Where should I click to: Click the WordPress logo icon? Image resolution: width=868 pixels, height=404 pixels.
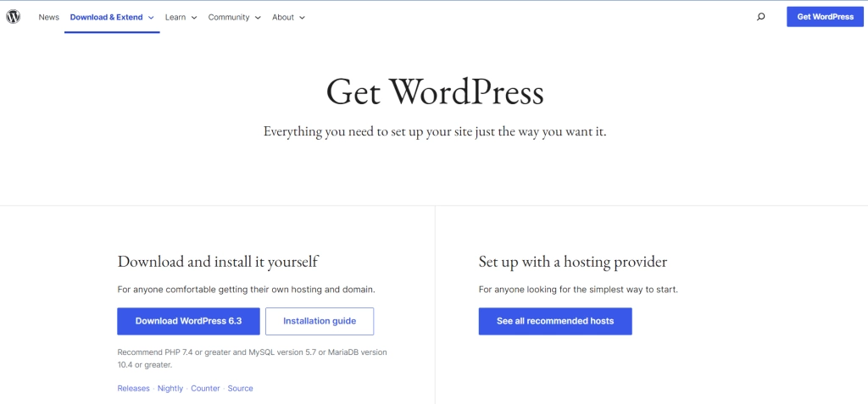[x=13, y=17]
